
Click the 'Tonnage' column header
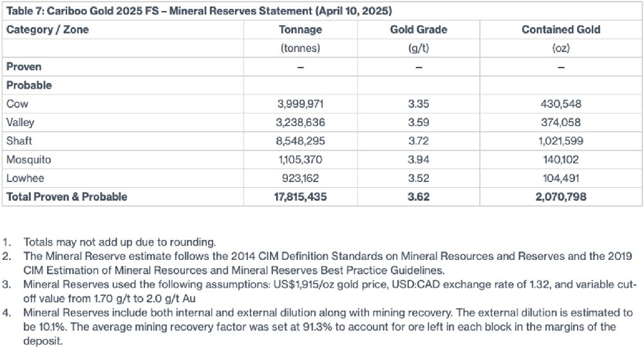[300, 30]
